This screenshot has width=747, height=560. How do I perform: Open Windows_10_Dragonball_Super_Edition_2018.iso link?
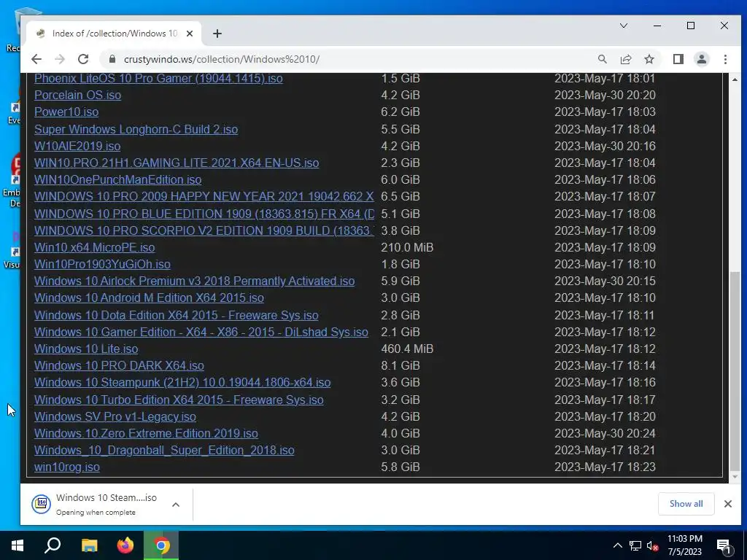click(164, 450)
